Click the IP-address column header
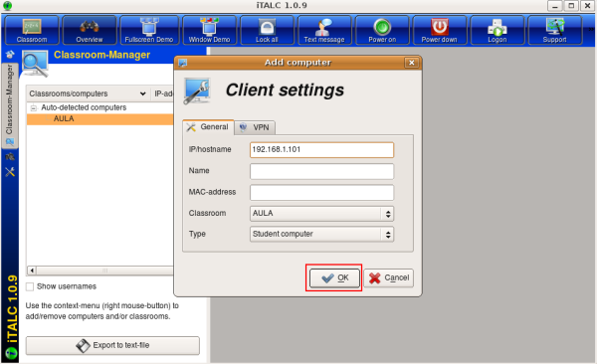The width and height of the screenshot is (597, 364). [x=163, y=93]
